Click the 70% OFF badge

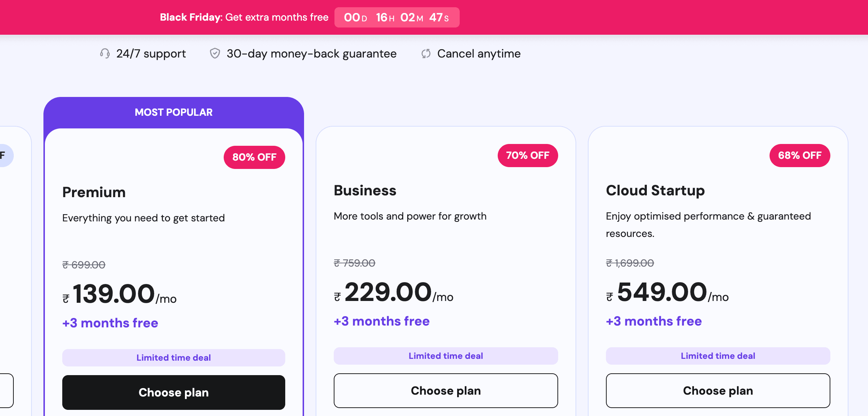(x=527, y=156)
